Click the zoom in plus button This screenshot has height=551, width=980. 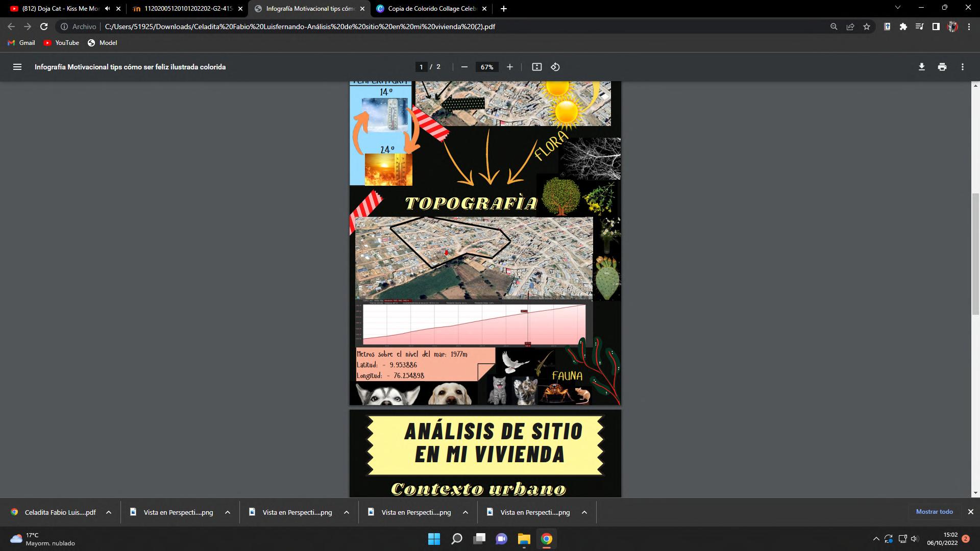[509, 67]
